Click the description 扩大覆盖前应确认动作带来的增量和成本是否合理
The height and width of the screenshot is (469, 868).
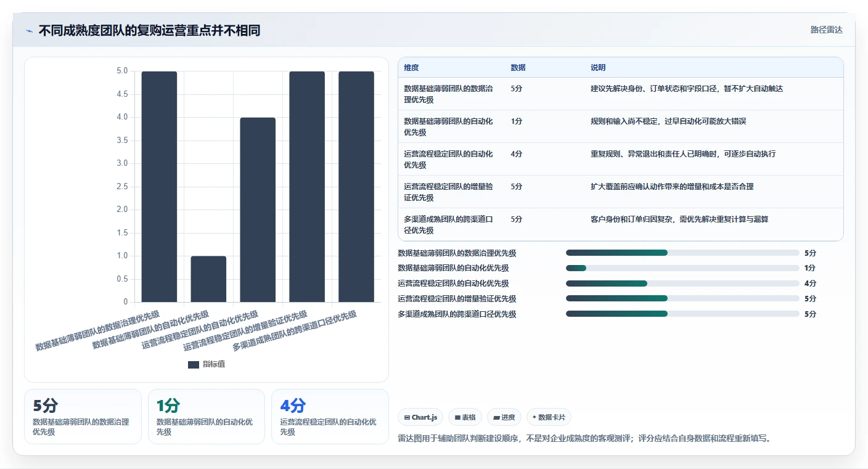(x=672, y=187)
